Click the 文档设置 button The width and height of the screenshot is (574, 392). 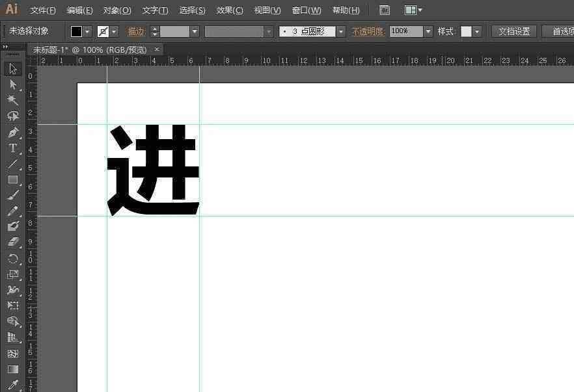click(514, 31)
